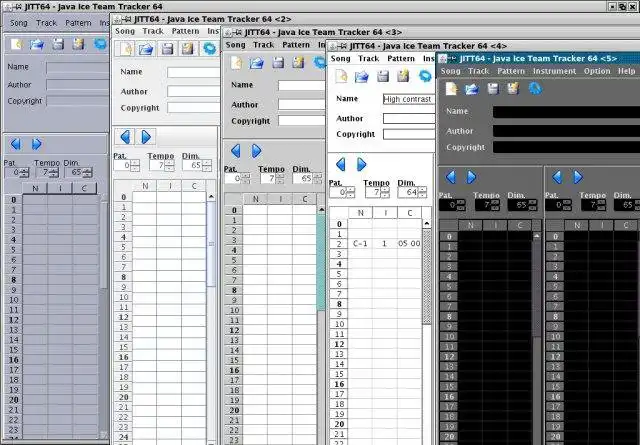Click the Author field in window <2>
The height and width of the screenshot is (445, 640).
tap(193, 91)
